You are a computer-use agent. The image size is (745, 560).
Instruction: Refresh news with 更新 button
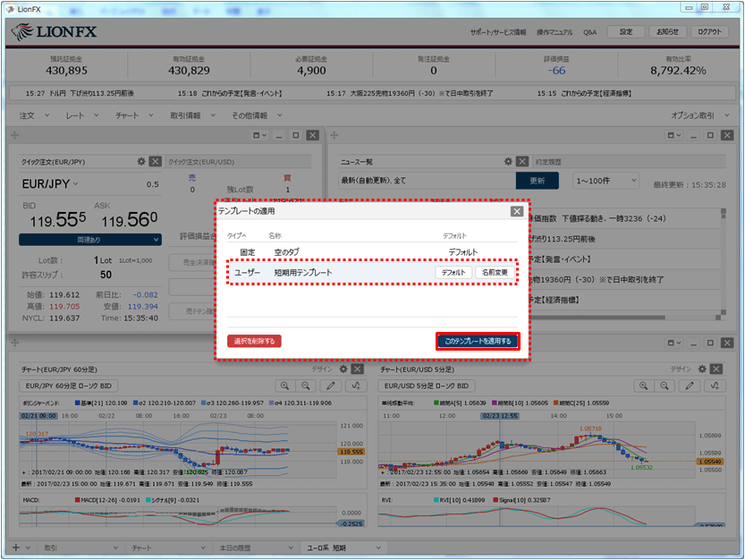point(538,181)
